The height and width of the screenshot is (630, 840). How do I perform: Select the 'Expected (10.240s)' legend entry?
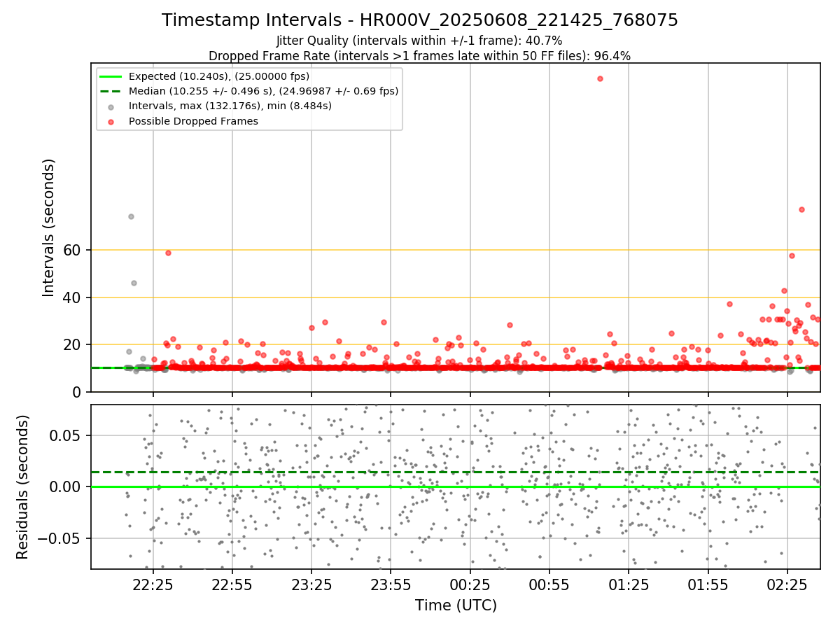coord(219,76)
